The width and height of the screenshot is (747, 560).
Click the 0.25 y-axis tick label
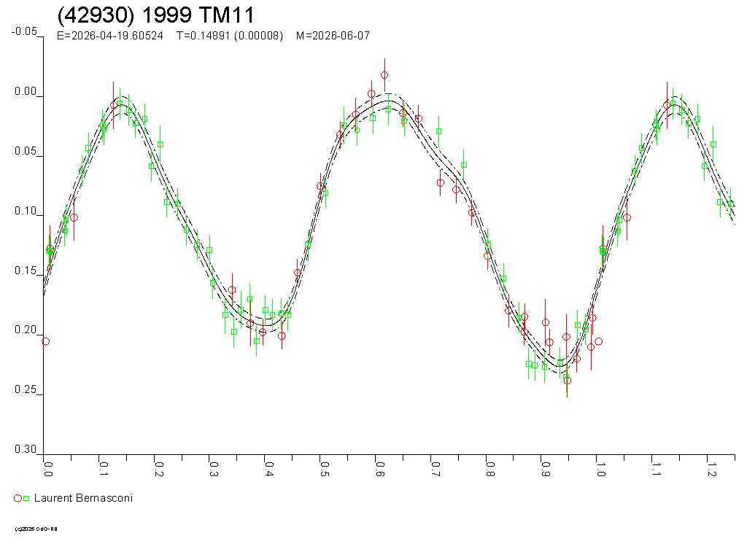point(26,389)
